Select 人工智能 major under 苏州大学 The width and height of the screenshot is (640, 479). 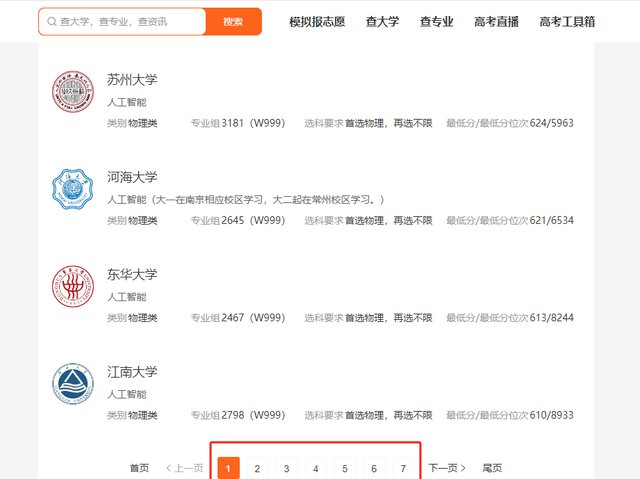[x=127, y=102]
